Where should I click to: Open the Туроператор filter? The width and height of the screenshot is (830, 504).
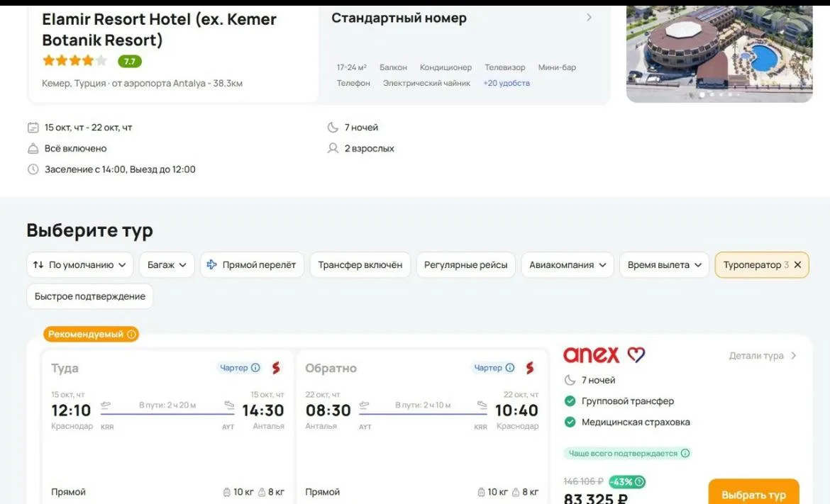(x=756, y=265)
